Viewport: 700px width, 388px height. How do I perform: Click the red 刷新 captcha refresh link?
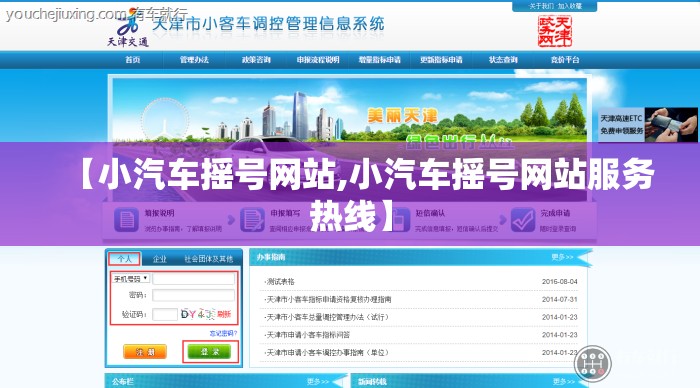point(224,314)
